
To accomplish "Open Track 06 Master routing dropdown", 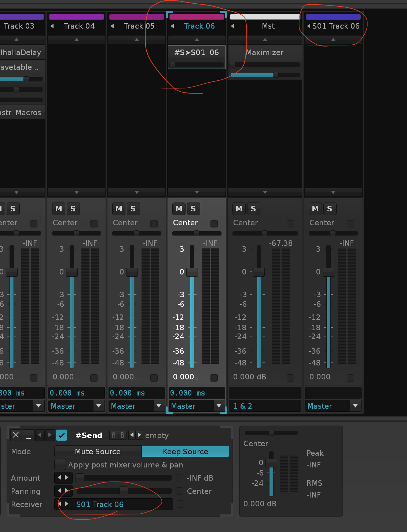I will tap(219, 406).
